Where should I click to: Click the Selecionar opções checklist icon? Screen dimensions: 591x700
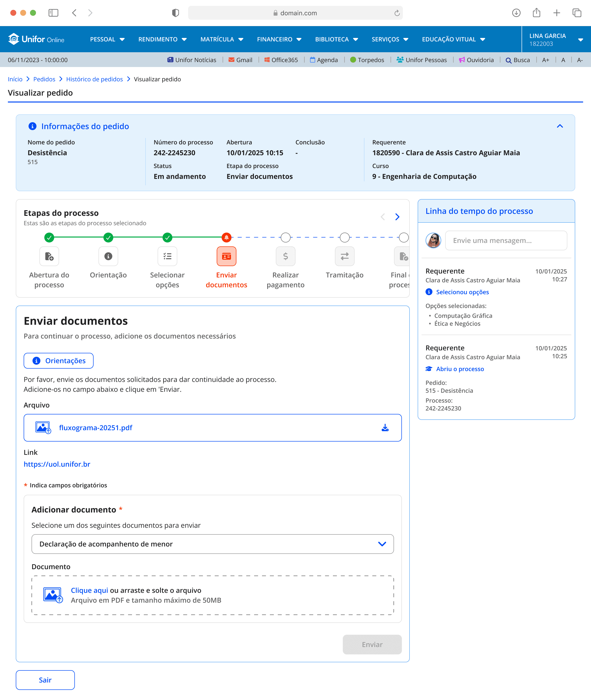pos(167,256)
